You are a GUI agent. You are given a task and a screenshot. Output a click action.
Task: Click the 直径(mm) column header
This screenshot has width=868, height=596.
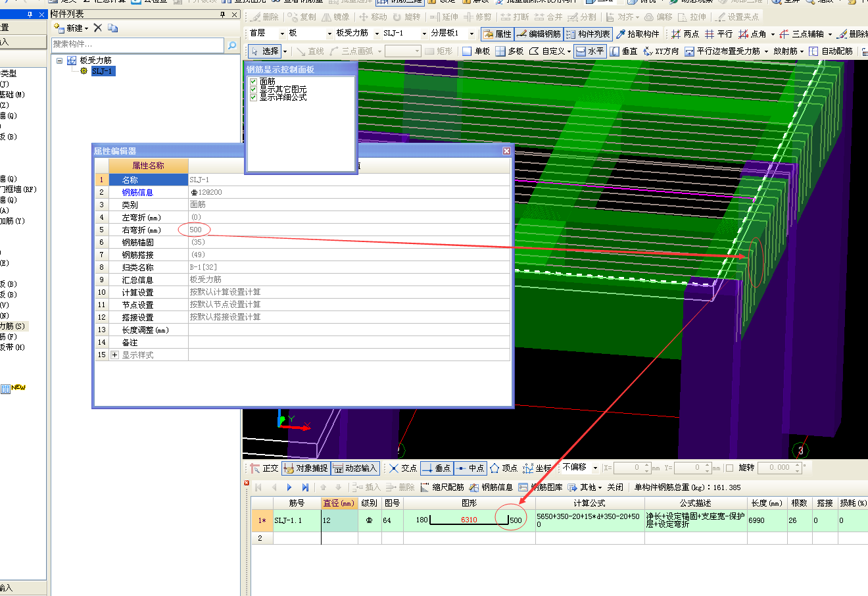339,503
